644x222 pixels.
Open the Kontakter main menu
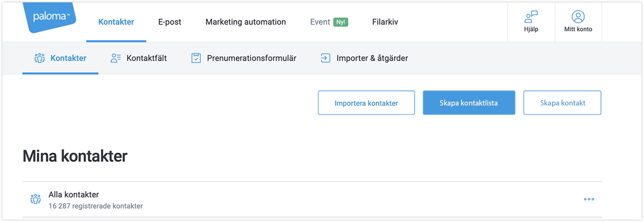tap(116, 22)
